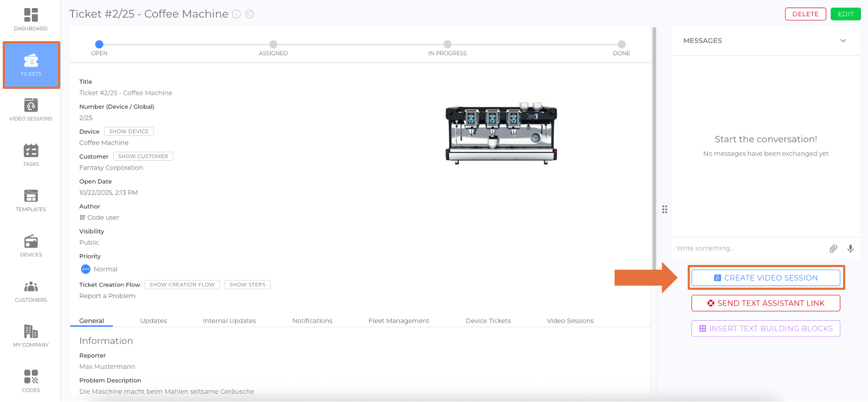Click the attachment paperclip icon
This screenshot has width=868, height=402.
[x=833, y=249]
